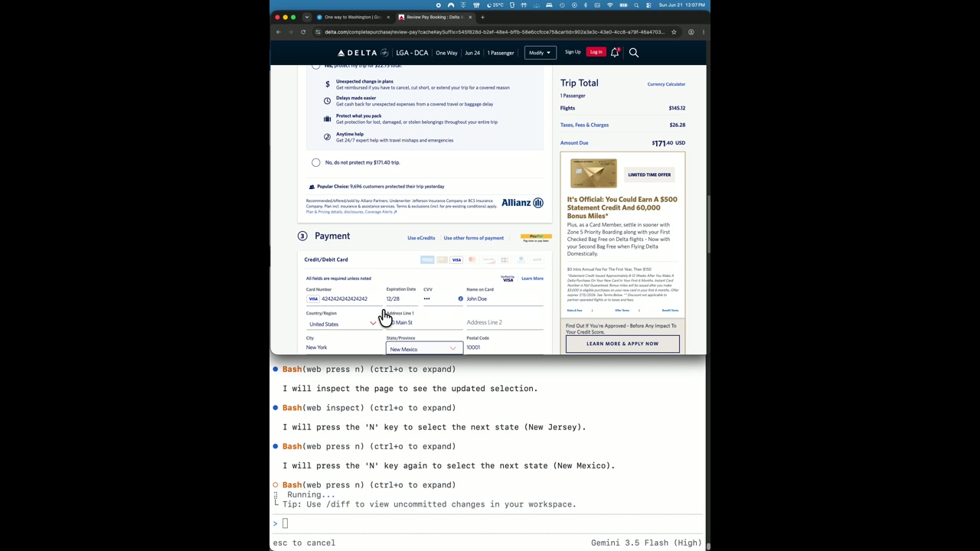Click the Allianz logo
The height and width of the screenshot is (551, 980).
pos(522,203)
